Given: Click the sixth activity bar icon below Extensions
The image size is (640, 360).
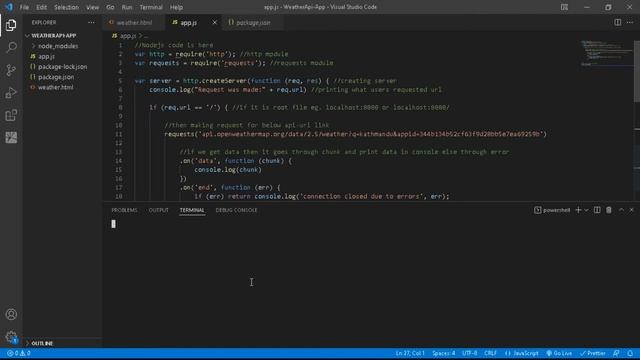Looking at the screenshot, I should (11, 138).
